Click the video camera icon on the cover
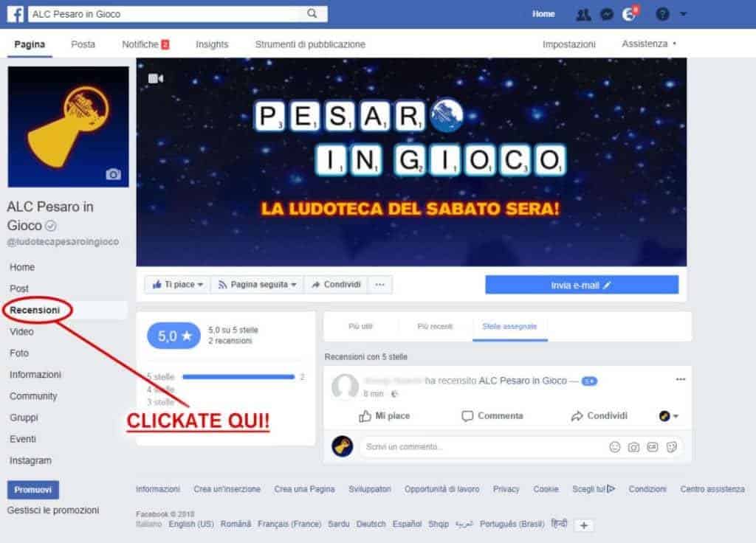 [x=155, y=78]
